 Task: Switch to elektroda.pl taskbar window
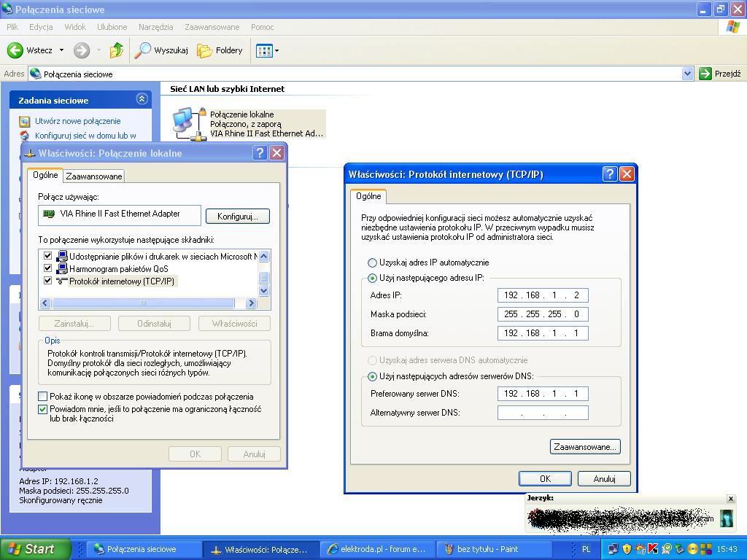pos(376,549)
